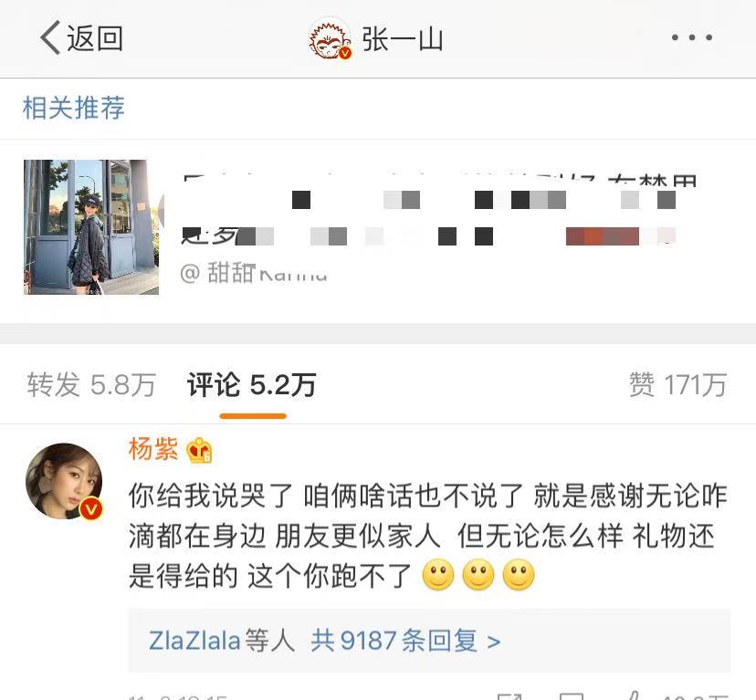Tap the back arrow labeled 返回
The height and width of the screenshot is (700, 756).
point(81,37)
